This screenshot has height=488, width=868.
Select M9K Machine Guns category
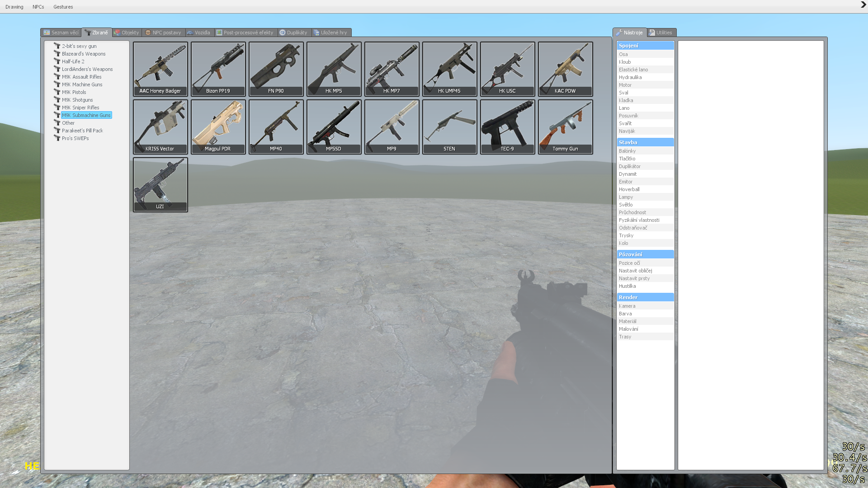click(x=82, y=84)
